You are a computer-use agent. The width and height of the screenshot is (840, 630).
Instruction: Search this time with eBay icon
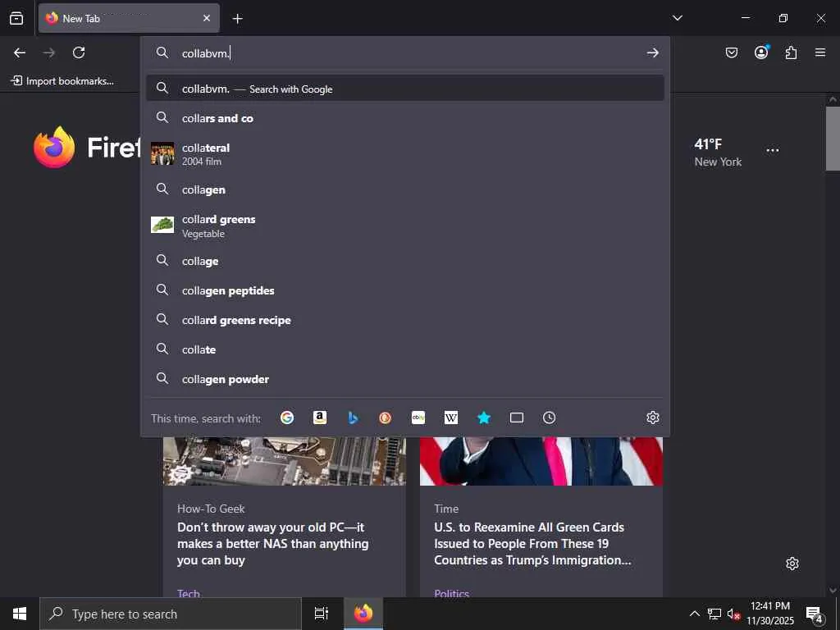pos(418,418)
